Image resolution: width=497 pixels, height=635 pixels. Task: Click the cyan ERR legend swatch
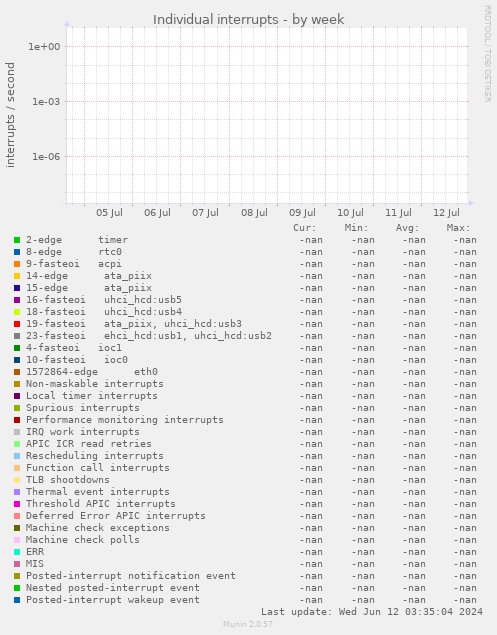pyautogui.click(x=17, y=552)
